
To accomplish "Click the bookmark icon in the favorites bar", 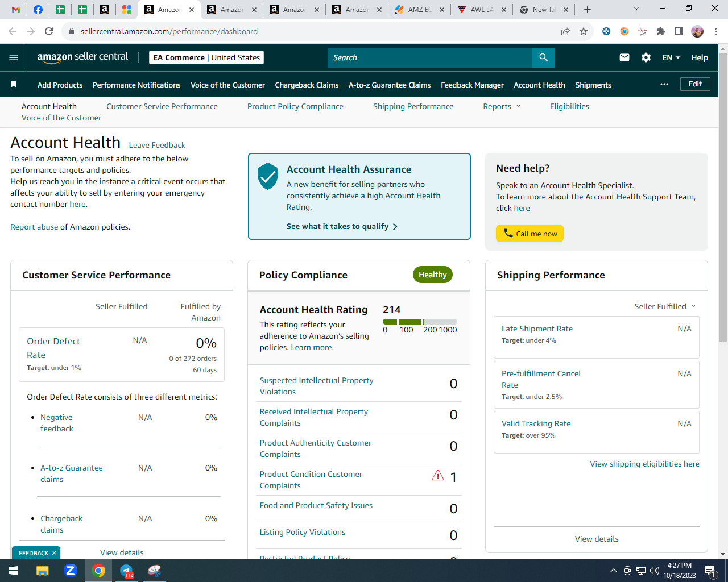I will click(x=14, y=84).
